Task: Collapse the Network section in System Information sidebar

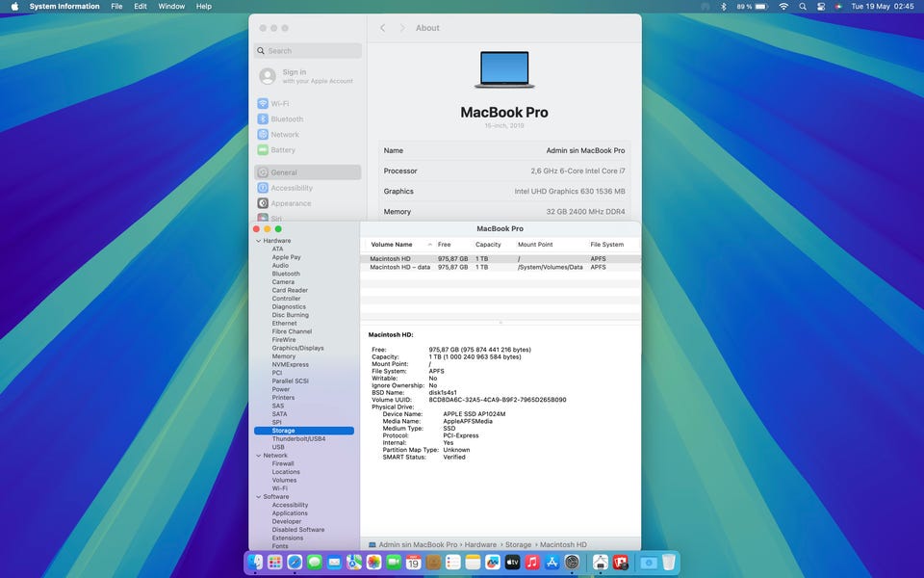Action: (x=258, y=456)
